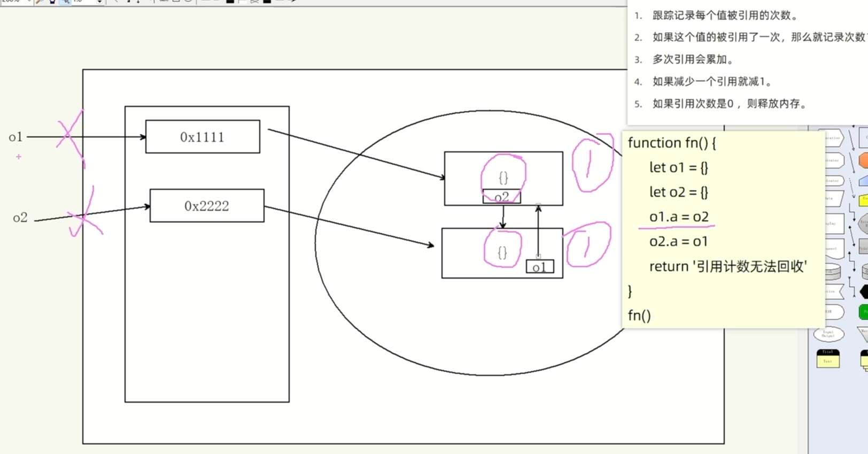Click note line 跟踪记录每个值被引用的次数
The image size is (868, 454).
point(725,15)
